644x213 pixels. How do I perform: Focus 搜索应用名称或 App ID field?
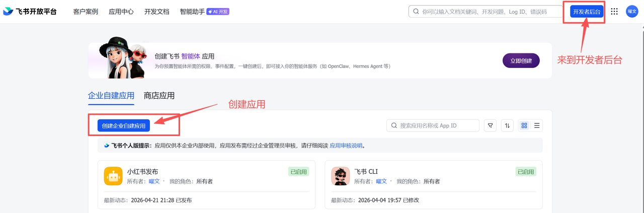[x=433, y=125]
